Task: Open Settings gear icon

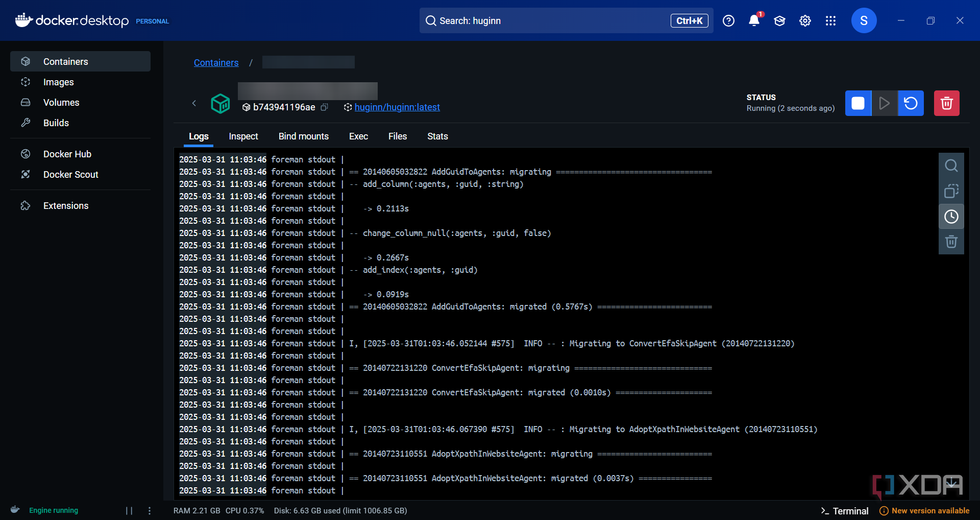Action: point(805,20)
